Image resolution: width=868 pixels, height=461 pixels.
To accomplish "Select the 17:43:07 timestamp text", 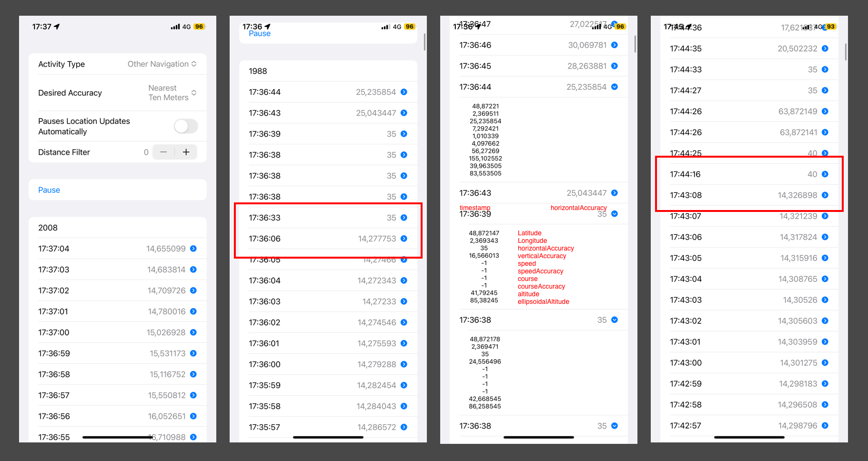I will pos(686,216).
